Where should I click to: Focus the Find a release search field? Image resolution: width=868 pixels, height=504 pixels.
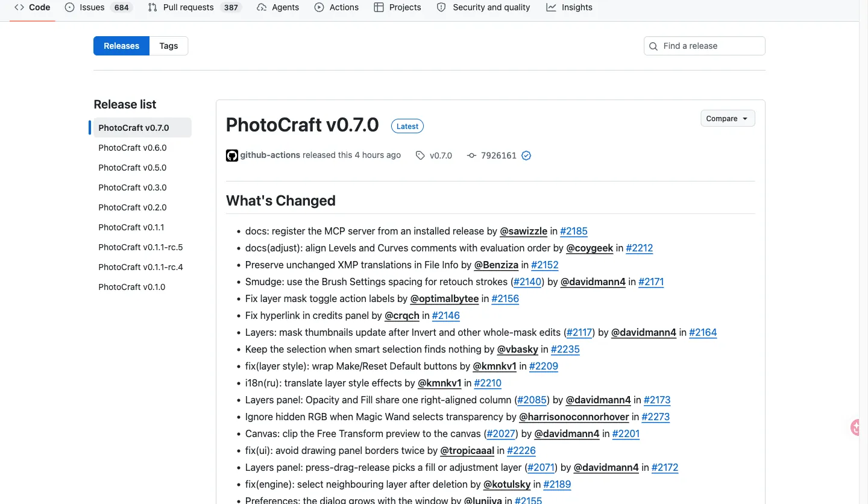coord(705,46)
